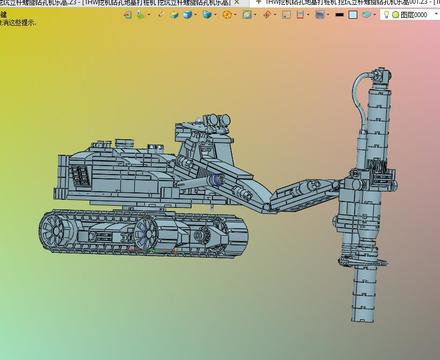Viewport: 440px width, 360px height.
Task: Close the active document tab
Action: [x=236, y=2]
